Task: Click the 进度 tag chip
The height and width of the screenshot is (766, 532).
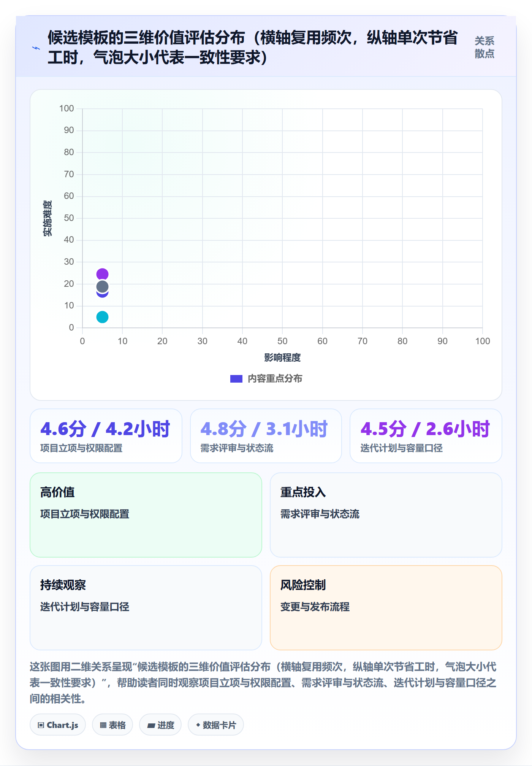Action: pos(160,725)
